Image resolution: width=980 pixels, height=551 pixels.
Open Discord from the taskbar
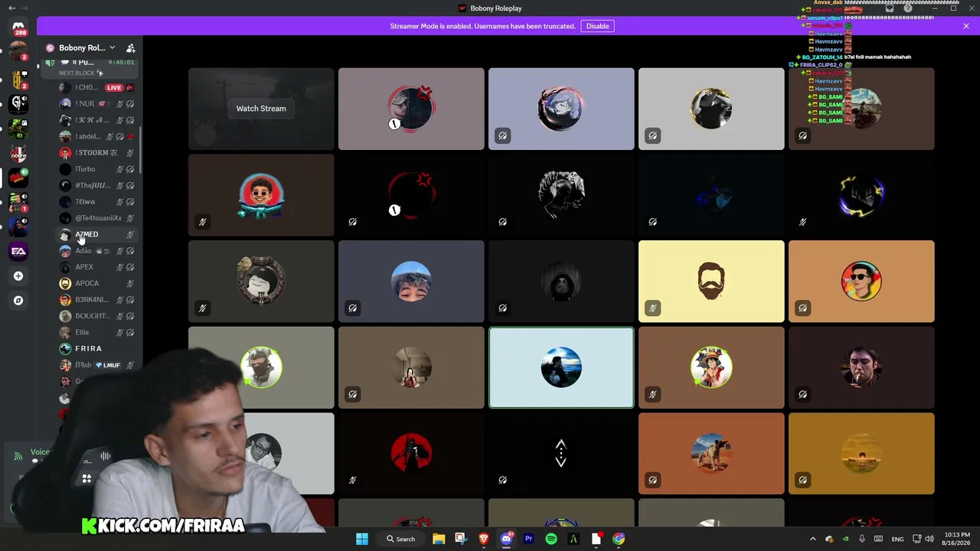(506, 539)
